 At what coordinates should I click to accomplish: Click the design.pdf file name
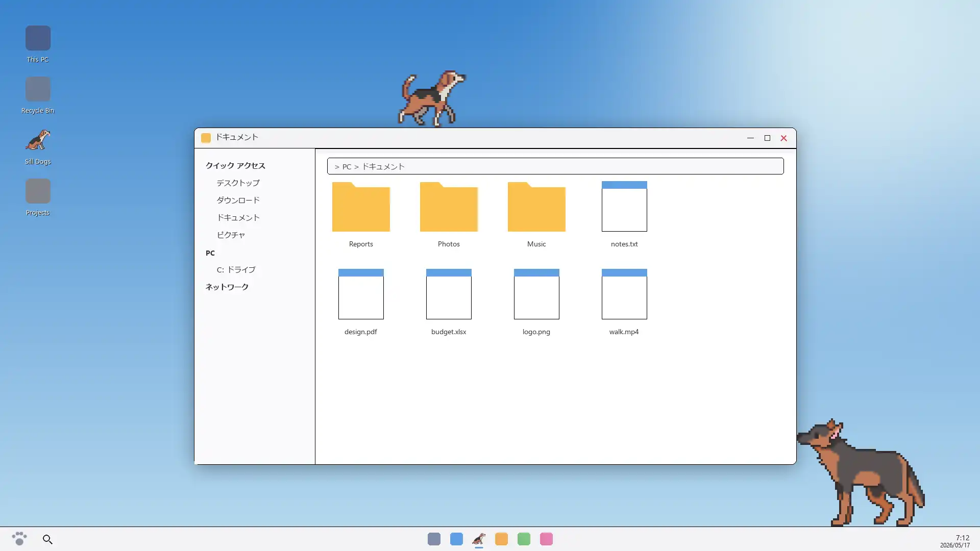click(x=361, y=332)
